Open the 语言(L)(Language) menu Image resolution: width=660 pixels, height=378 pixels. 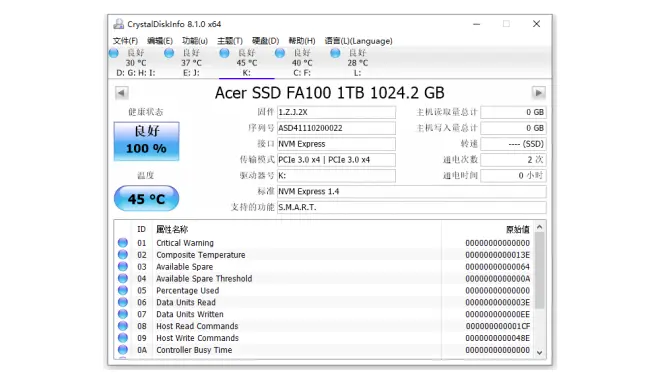(359, 41)
